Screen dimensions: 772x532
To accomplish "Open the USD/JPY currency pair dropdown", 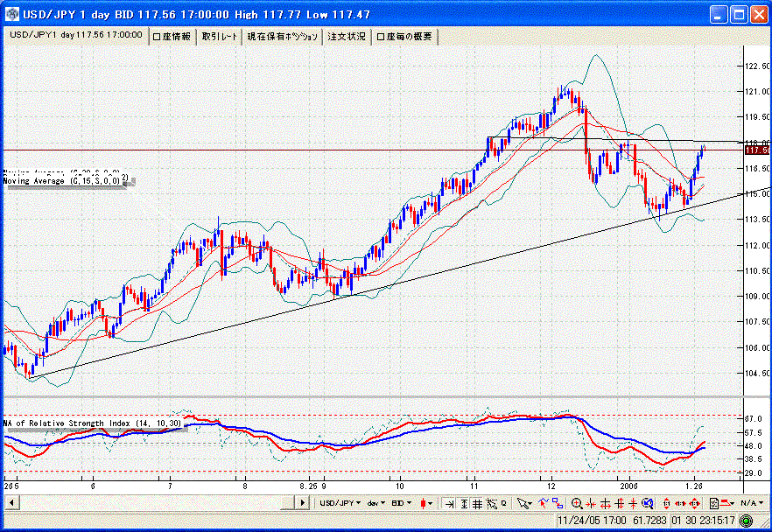I will [x=340, y=503].
